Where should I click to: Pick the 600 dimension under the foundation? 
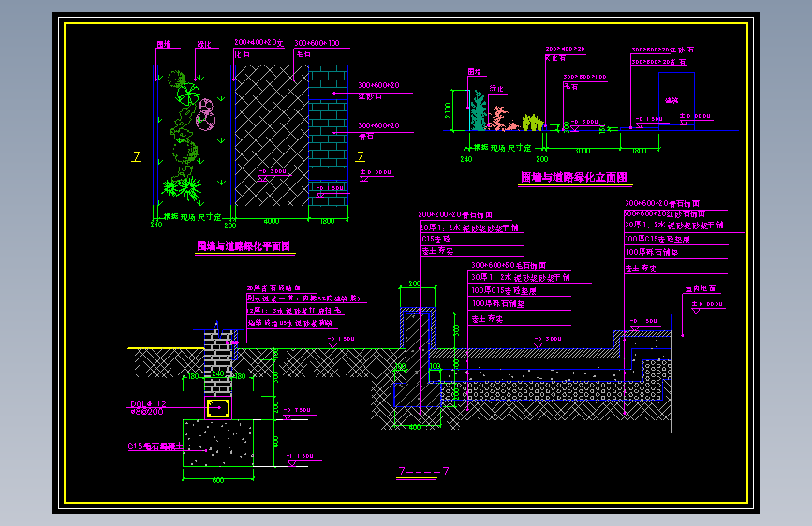(x=218, y=481)
